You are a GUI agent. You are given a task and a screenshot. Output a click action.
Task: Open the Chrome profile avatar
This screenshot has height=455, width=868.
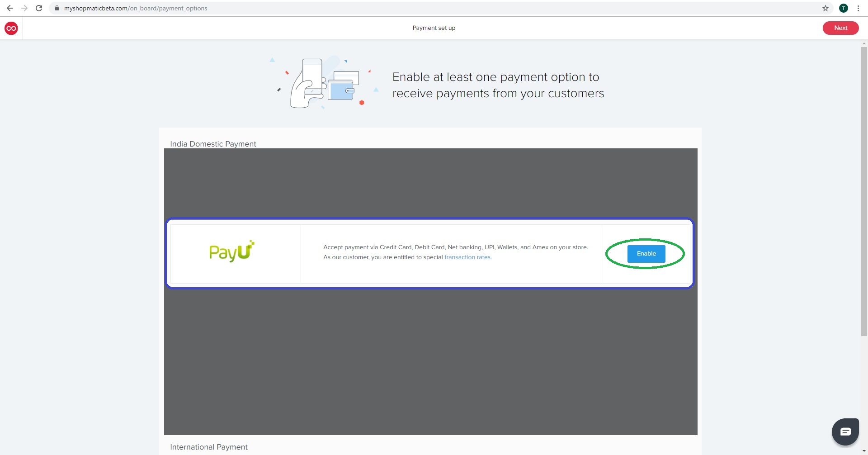pos(844,8)
